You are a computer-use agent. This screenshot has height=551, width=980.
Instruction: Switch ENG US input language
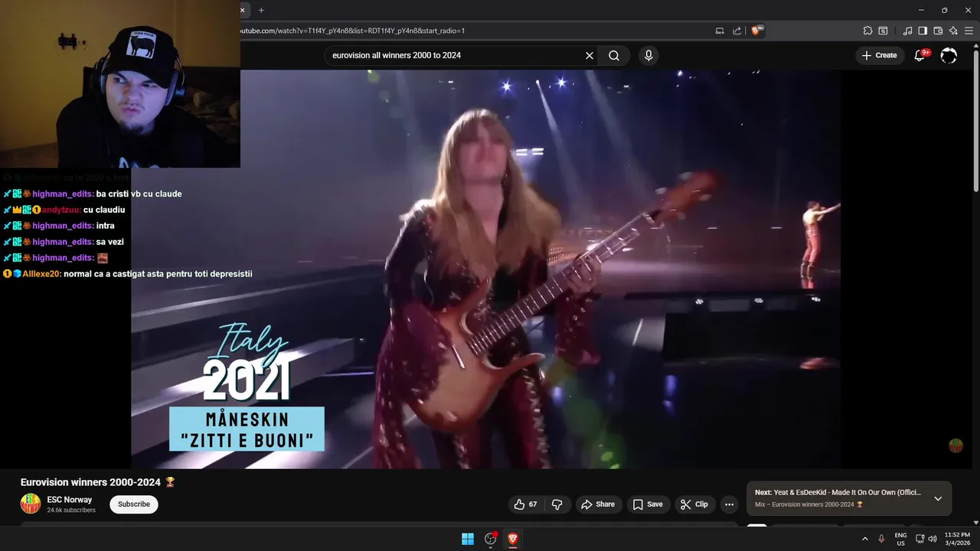click(901, 539)
